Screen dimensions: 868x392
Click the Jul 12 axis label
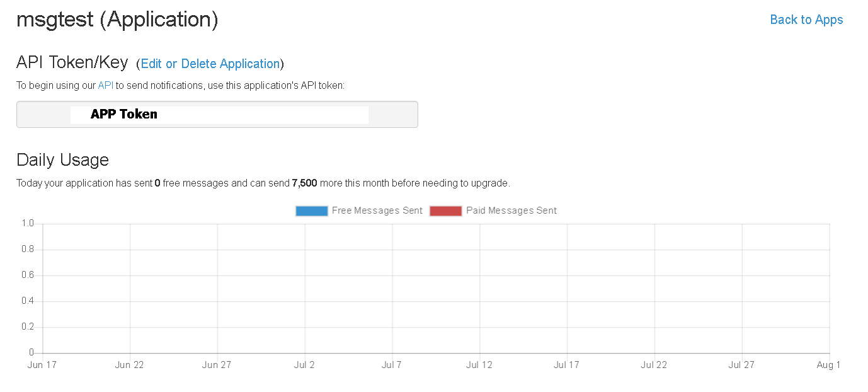pos(479,365)
